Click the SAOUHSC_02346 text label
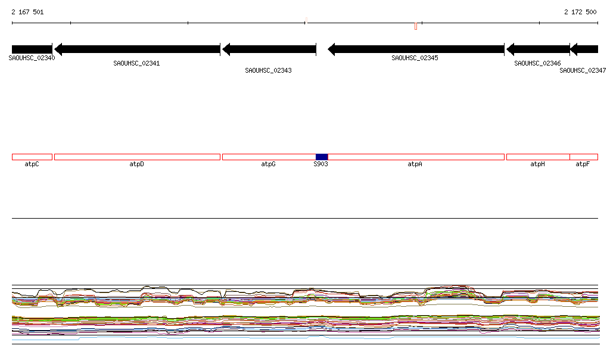 [537, 63]
